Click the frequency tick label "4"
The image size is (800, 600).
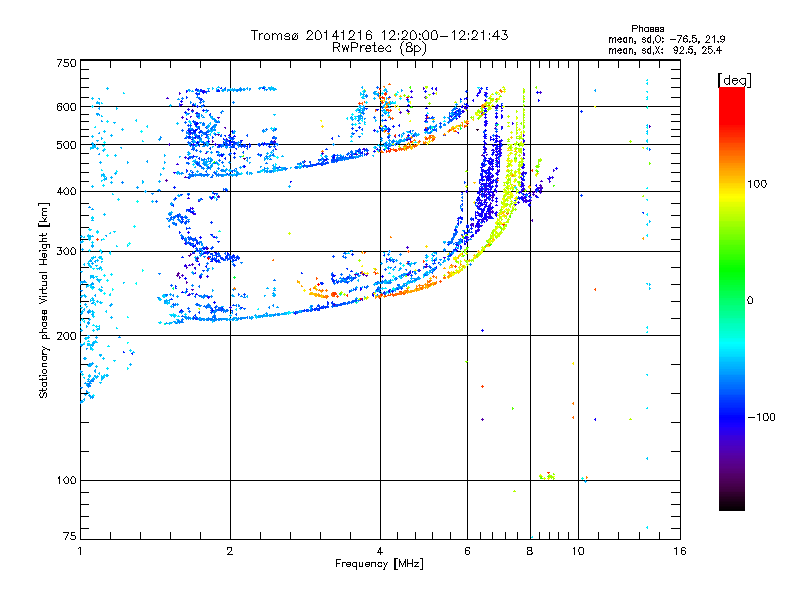[380, 551]
